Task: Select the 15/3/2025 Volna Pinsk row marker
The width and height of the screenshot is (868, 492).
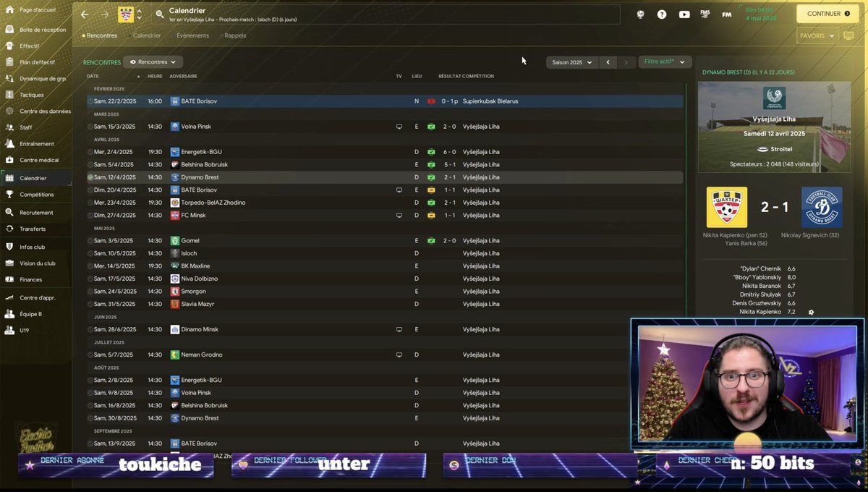Action: (x=90, y=127)
